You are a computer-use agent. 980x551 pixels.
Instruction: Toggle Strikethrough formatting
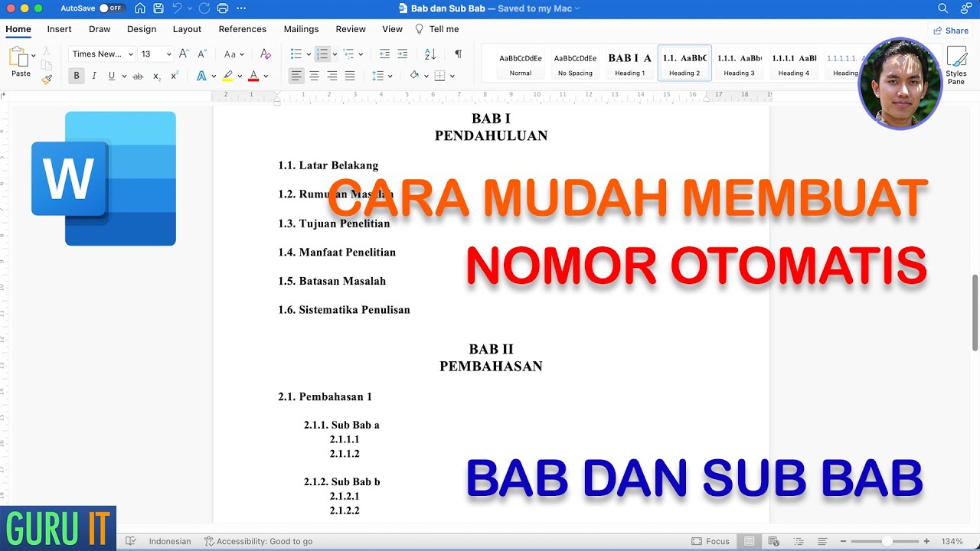(x=138, y=76)
